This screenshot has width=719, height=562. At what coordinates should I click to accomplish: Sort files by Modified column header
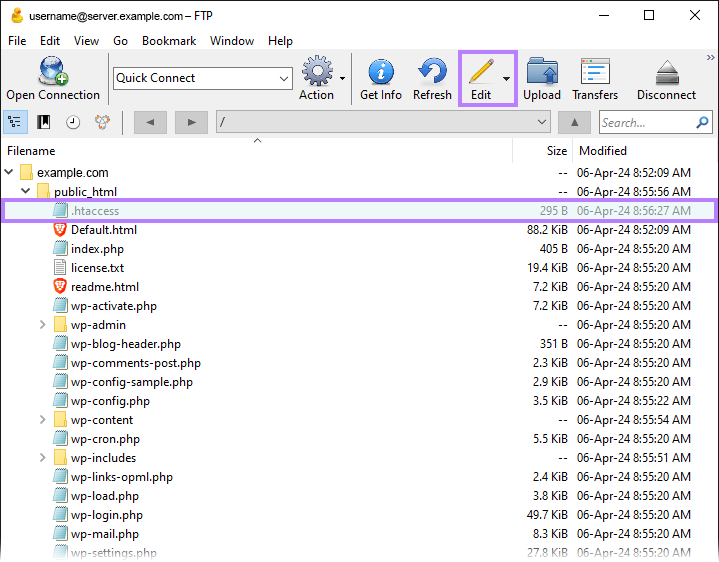603,151
